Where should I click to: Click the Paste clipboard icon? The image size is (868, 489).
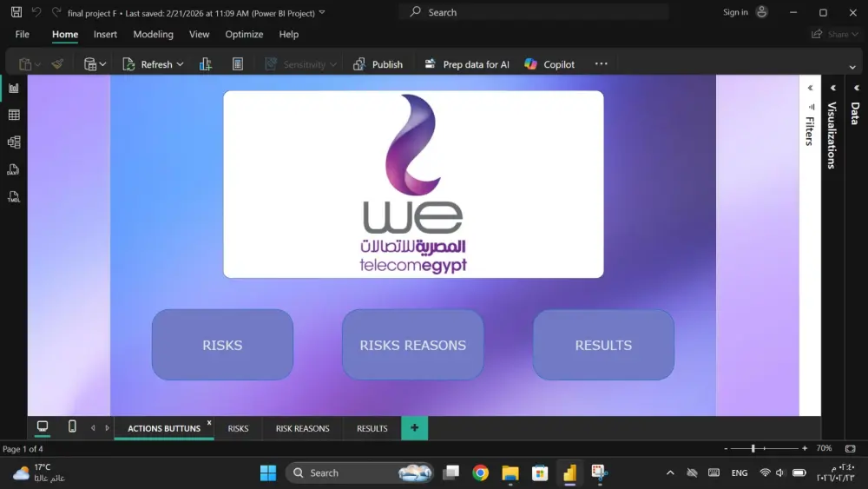point(24,64)
